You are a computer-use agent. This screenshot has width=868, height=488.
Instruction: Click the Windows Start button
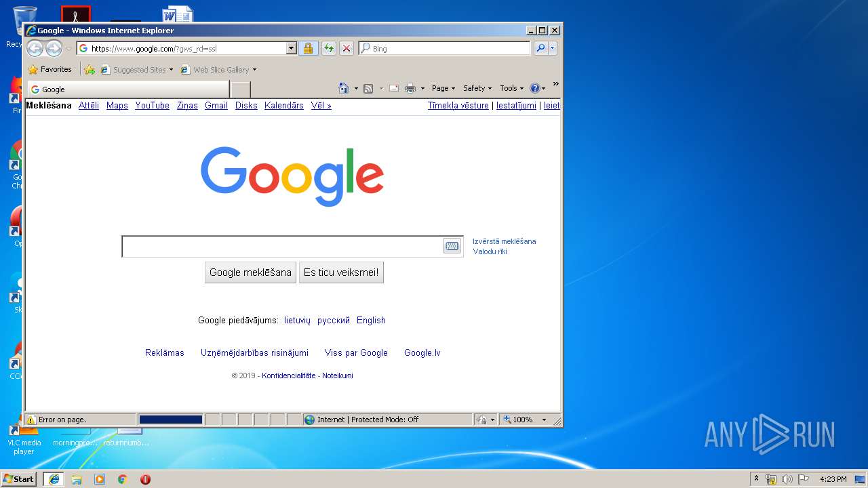click(x=18, y=479)
